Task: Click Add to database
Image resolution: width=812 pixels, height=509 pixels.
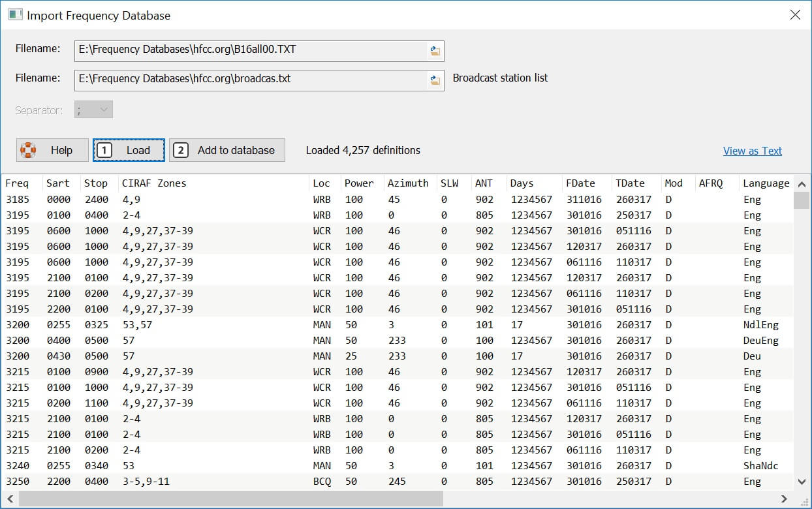Action: point(227,149)
